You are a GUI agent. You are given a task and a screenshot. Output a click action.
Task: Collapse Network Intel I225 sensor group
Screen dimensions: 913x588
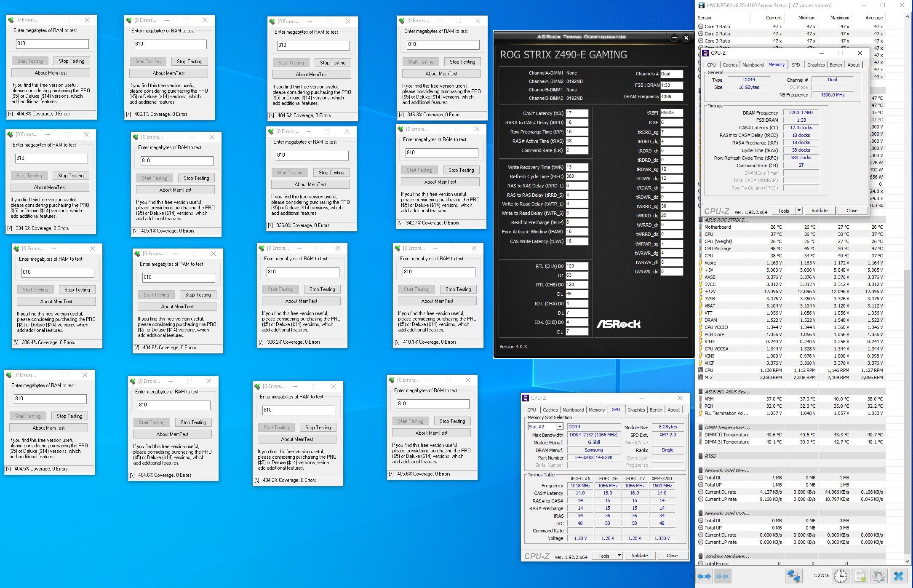(701, 513)
